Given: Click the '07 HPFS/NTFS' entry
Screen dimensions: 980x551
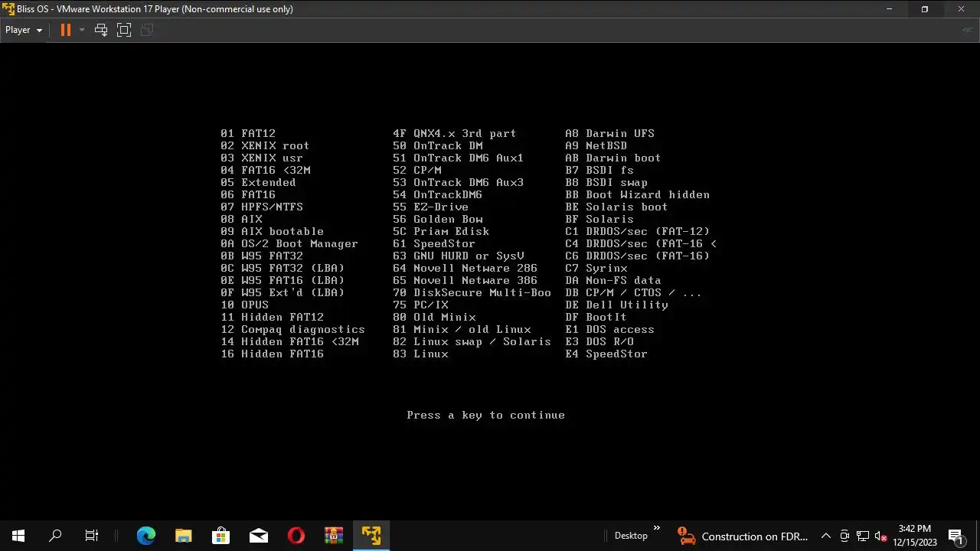Looking at the screenshot, I should point(262,207).
